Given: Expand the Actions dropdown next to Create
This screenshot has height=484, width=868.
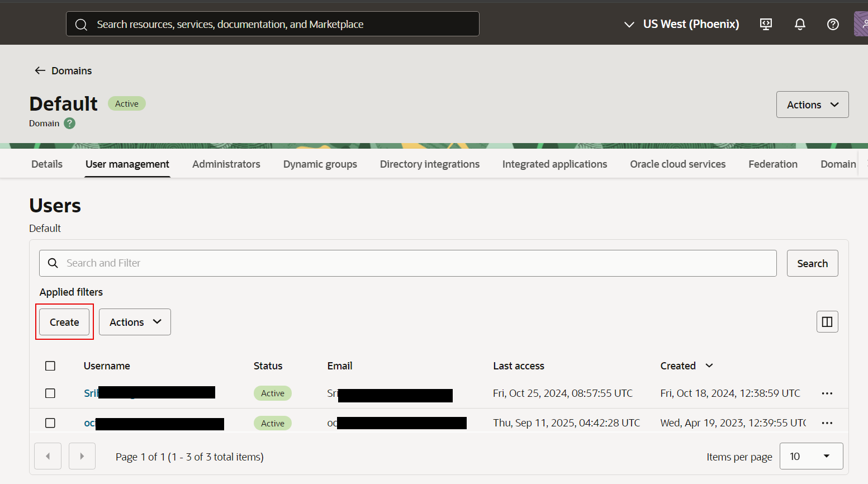Looking at the screenshot, I should (135, 322).
